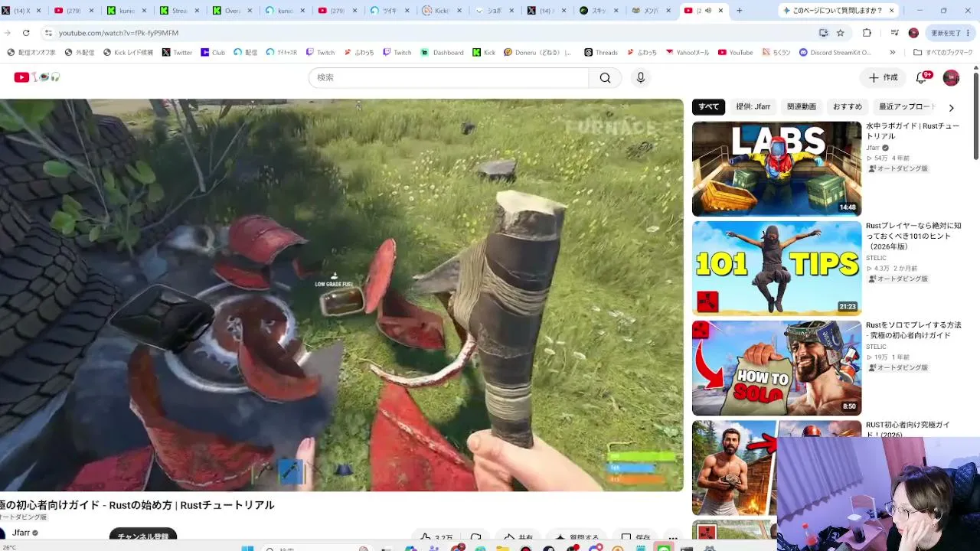This screenshot has height=551, width=980.
Task: Select the すべて filter chip
Action: click(x=708, y=107)
